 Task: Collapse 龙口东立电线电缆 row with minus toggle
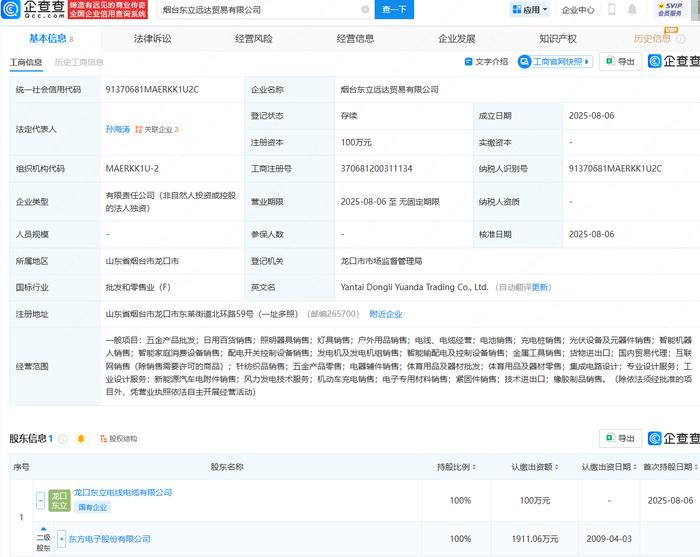[41, 500]
